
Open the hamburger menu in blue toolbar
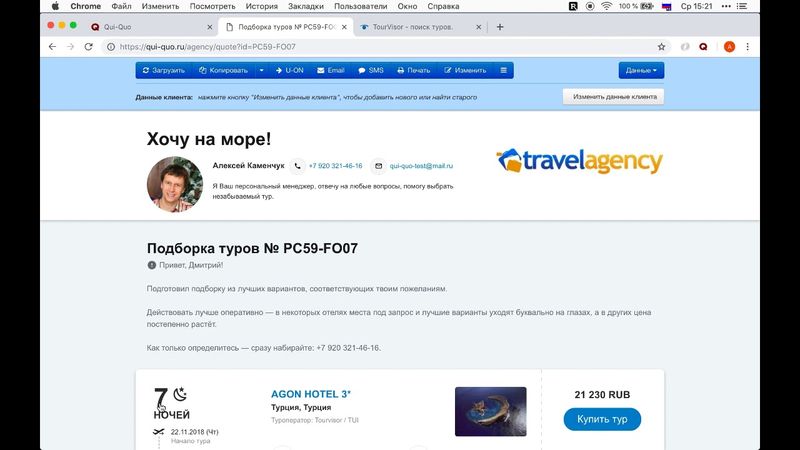pos(504,70)
